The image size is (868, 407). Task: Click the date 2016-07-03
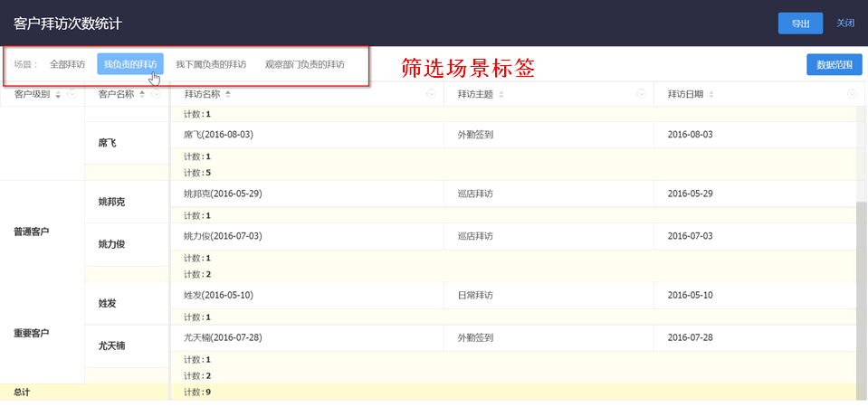[x=690, y=236]
